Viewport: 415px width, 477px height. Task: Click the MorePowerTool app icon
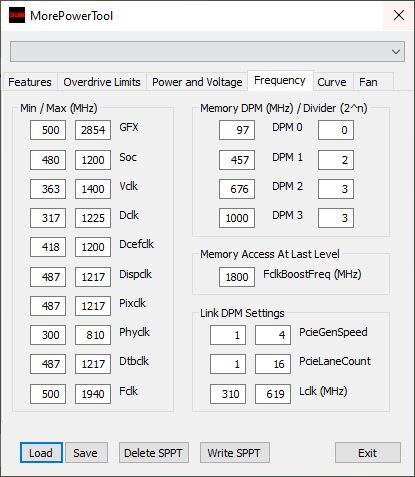click(17, 15)
